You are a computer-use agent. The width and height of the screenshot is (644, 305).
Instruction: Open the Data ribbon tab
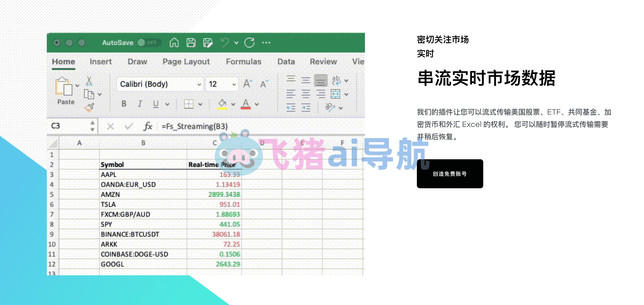tap(286, 62)
